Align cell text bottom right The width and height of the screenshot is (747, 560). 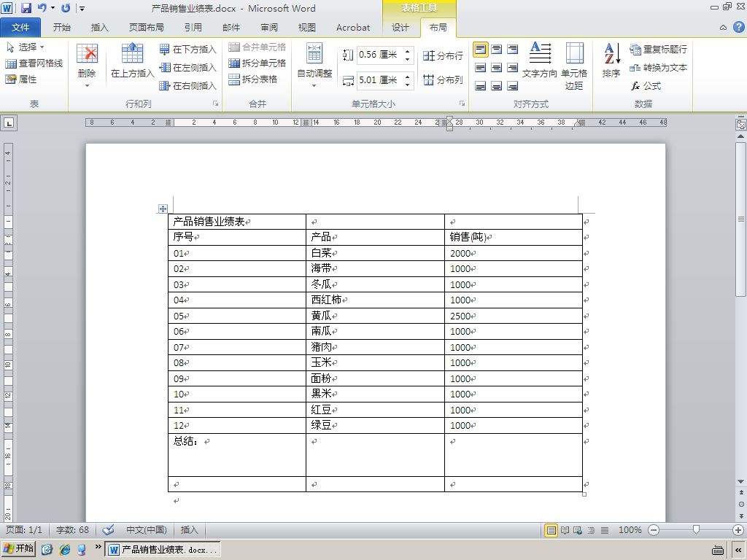click(513, 86)
